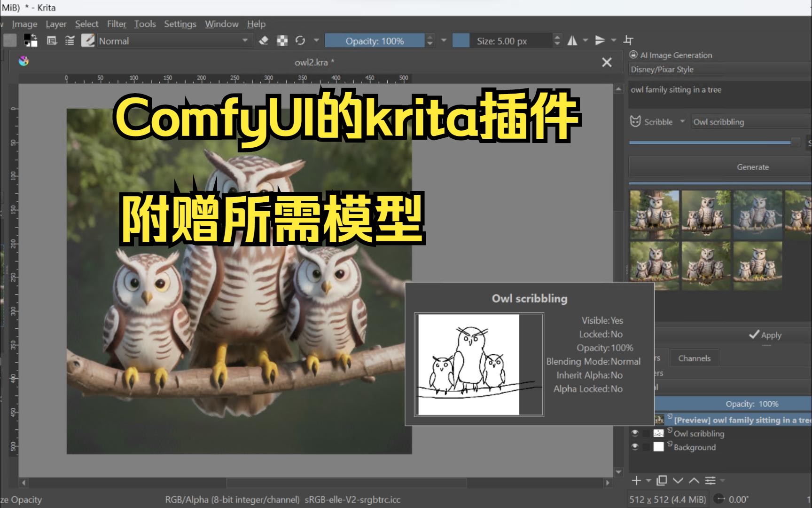The width and height of the screenshot is (812, 508).
Task: Click the eraser mode icon
Action: [x=263, y=40]
